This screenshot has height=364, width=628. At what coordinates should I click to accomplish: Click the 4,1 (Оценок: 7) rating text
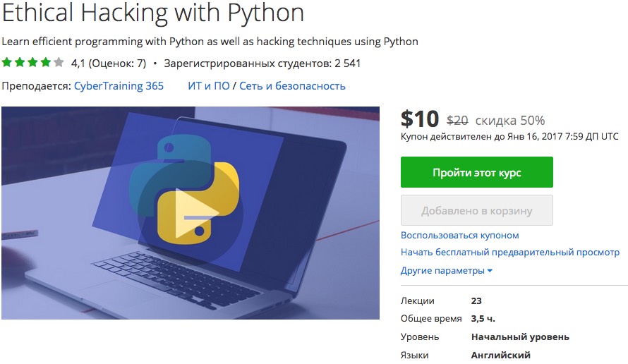[x=109, y=63]
